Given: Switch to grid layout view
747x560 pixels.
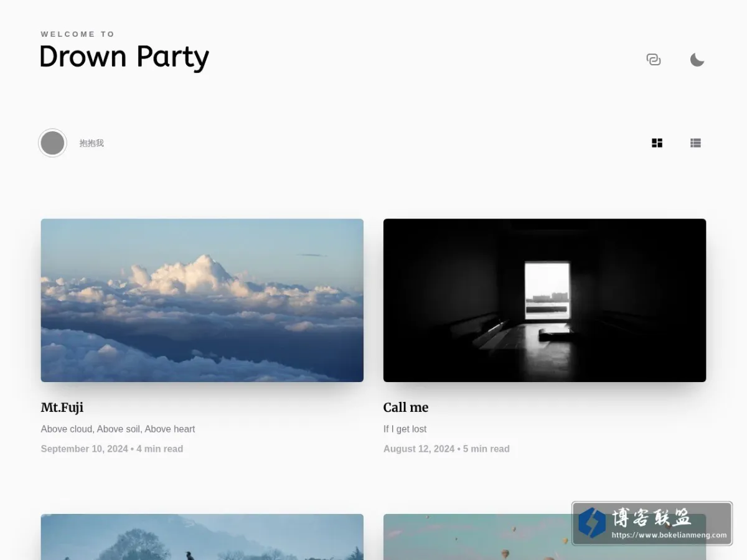Looking at the screenshot, I should [x=657, y=143].
